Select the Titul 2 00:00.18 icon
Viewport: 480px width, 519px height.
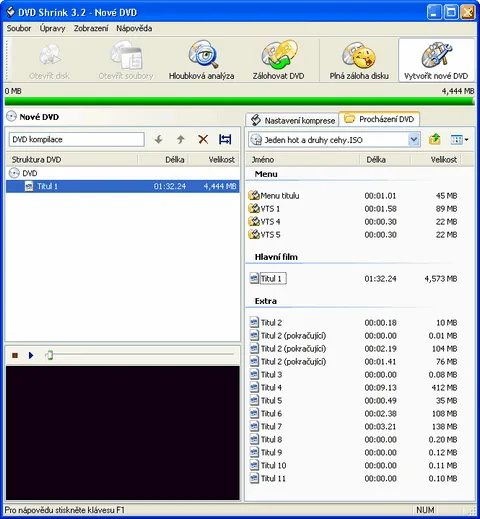[x=254, y=322]
